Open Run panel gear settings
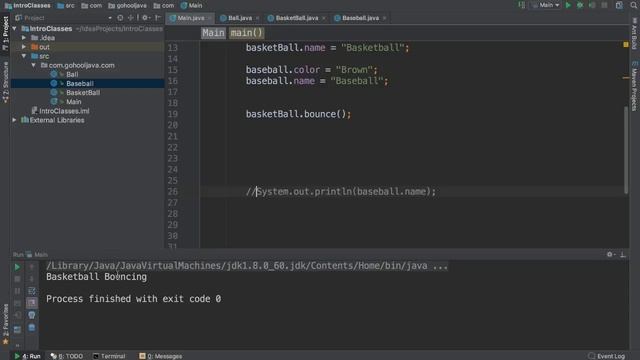This screenshot has width=640, height=360. tap(610, 254)
